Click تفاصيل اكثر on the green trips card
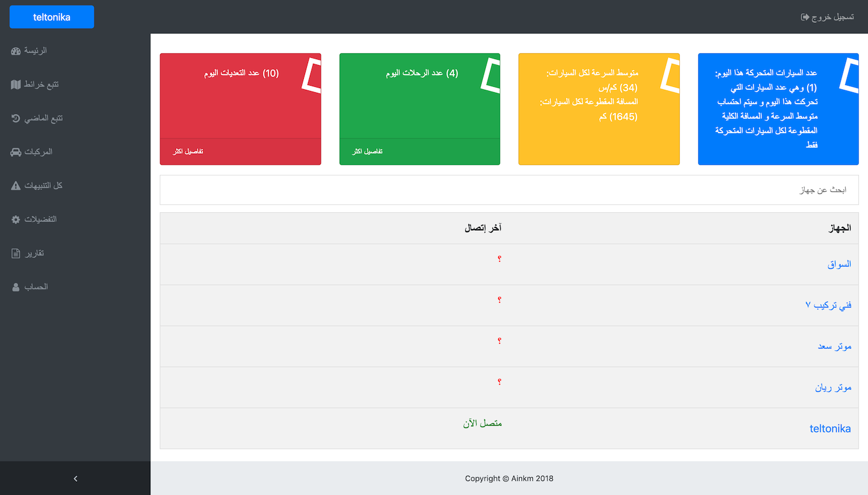The height and width of the screenshot is (495, 868). point(368,151)
